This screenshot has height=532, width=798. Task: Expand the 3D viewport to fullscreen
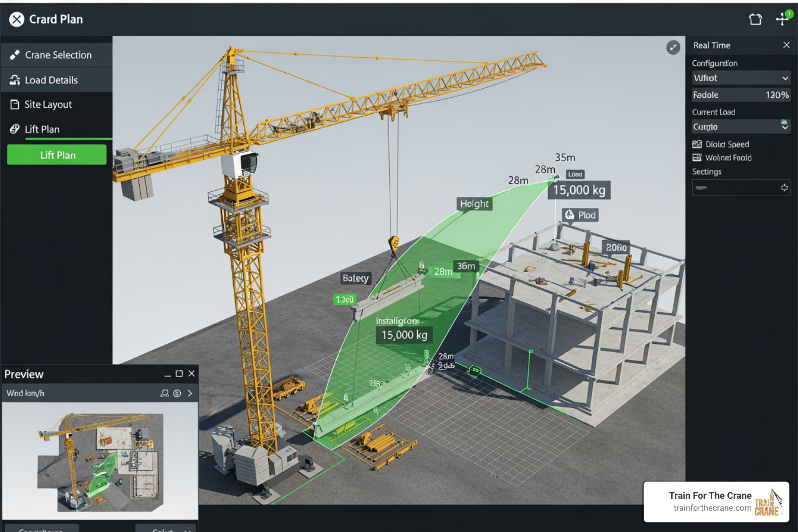(x=673, y=47)
